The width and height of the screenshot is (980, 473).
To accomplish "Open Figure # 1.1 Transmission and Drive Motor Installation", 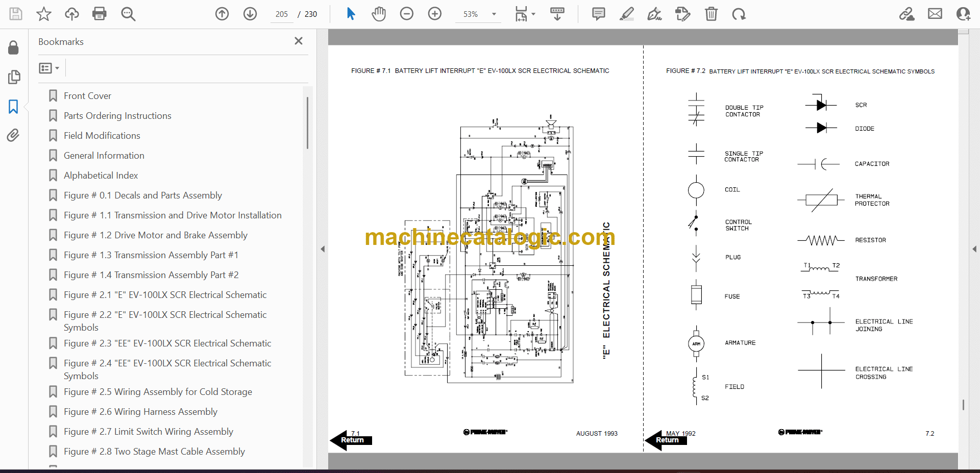I will pos(173,215).
